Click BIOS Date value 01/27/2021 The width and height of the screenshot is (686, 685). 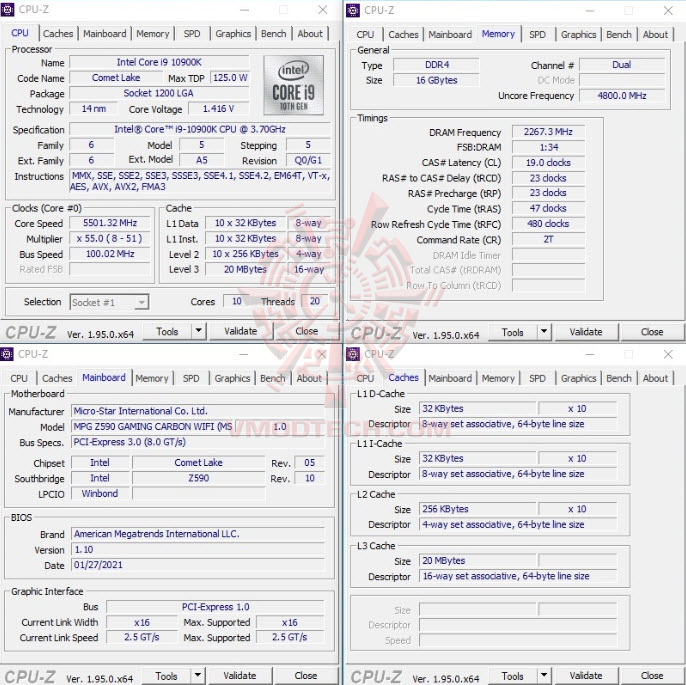tap(198, 565)
